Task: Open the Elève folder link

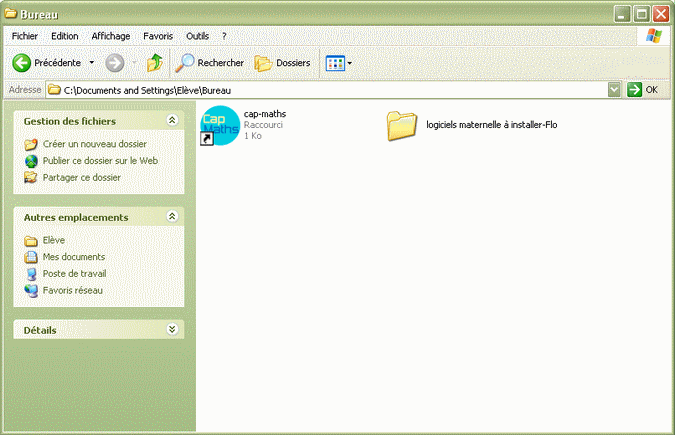Action: pyautogui.click(x=54, y=240)
